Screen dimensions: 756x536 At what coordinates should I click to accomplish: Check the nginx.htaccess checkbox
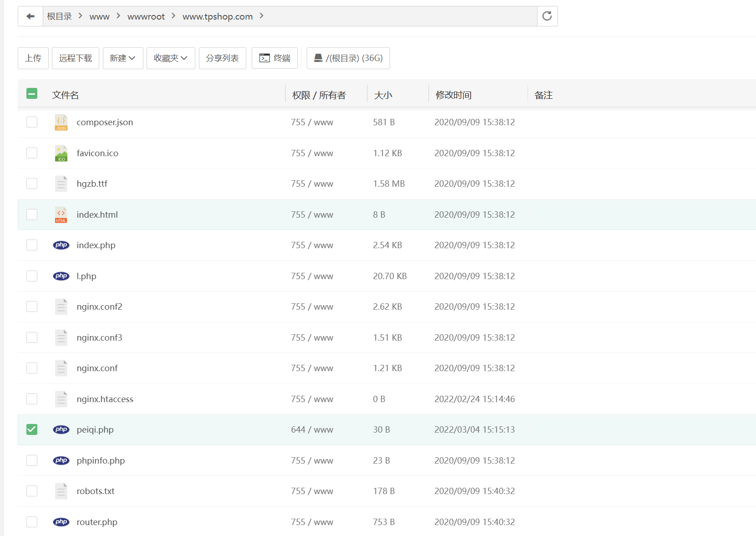coord(32,399)
